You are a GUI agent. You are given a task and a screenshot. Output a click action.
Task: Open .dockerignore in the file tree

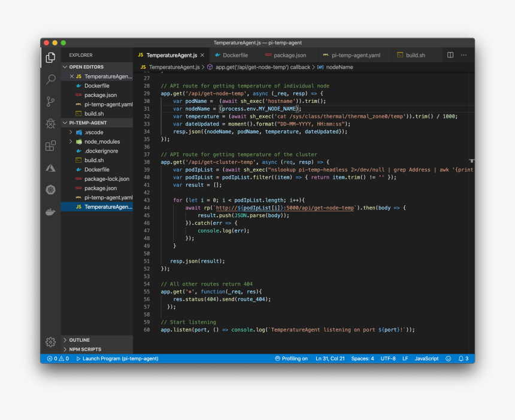point(97,151)
